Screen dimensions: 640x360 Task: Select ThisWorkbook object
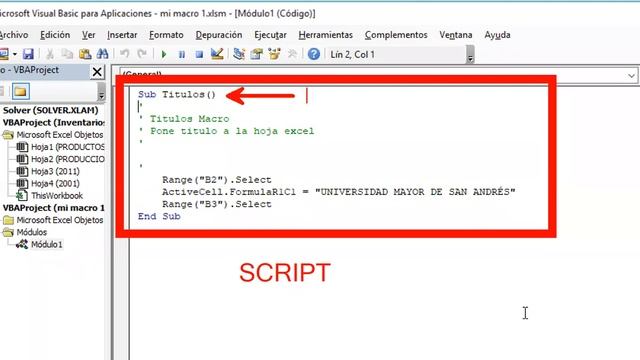[49, 196]
